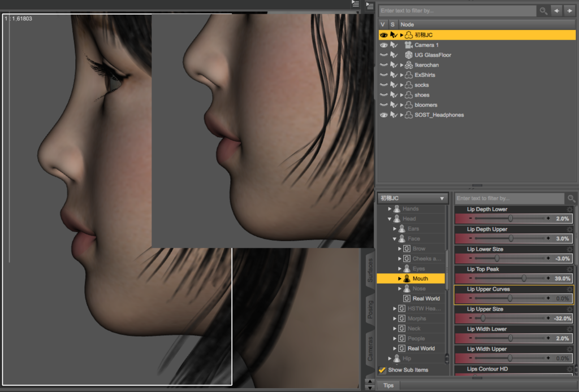Click the UG GlassFloor cube icon

(408, 55)
